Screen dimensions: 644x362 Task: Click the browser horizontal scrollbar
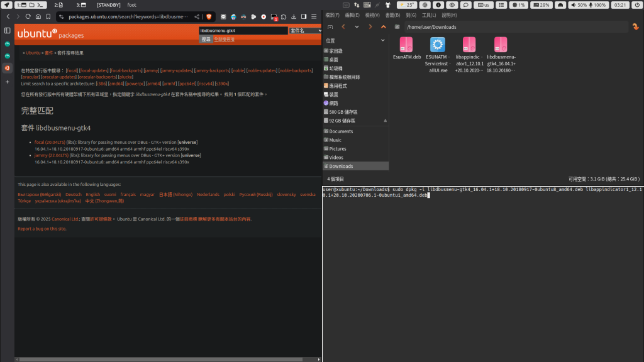(161, 359)
